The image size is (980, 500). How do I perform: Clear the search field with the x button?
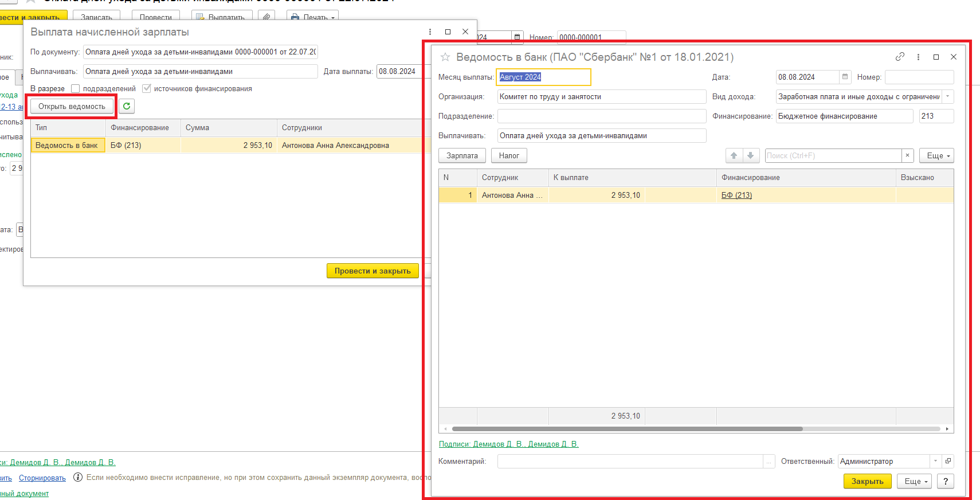pos(907,155)
